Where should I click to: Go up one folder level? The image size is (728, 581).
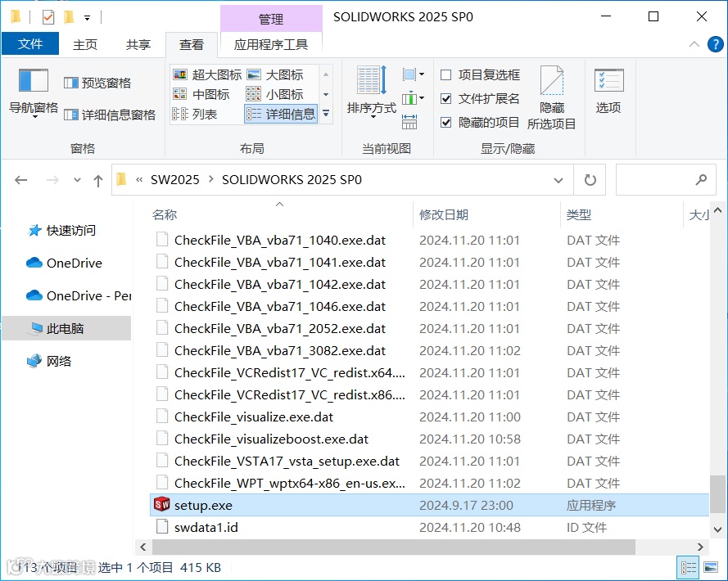(98, 180)
